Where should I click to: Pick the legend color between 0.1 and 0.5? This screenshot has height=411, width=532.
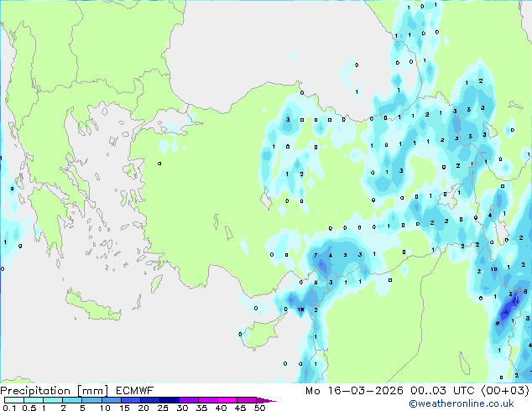point(14,400)
